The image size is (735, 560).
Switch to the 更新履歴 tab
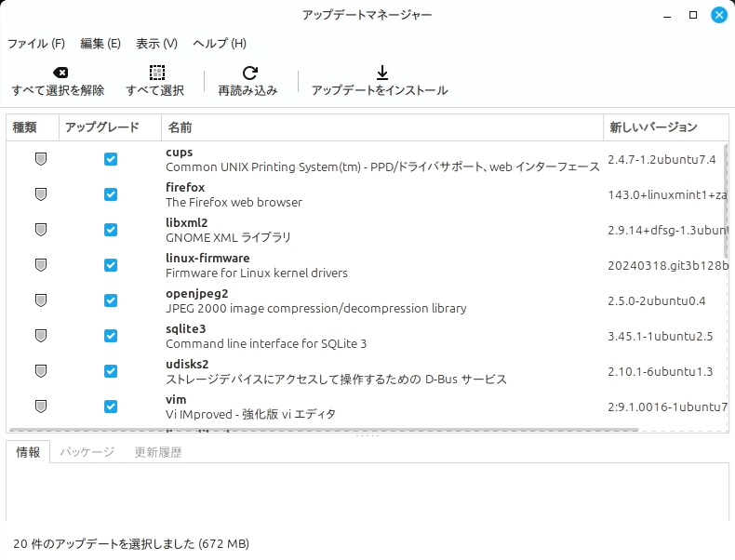158,452
